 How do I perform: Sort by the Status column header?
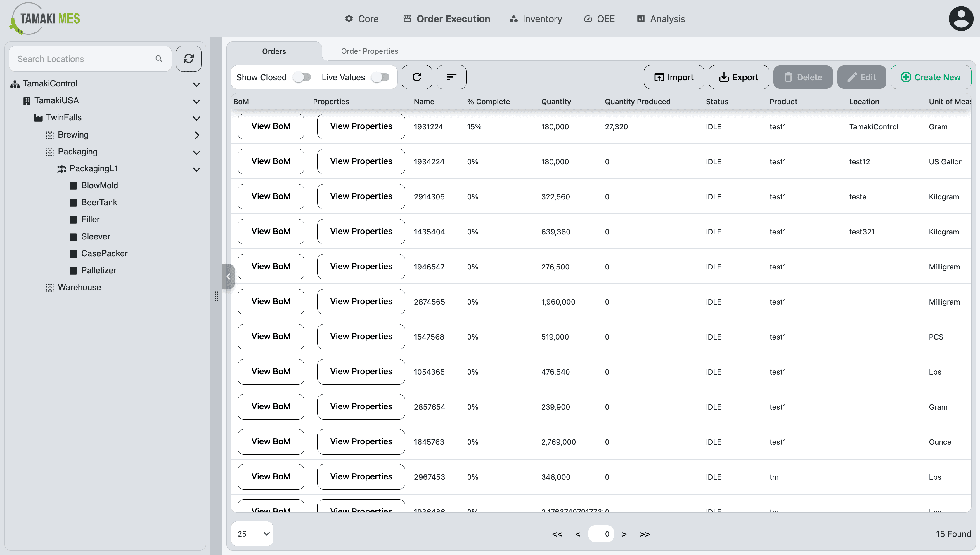pyautogui.click(x=717, y=101)
